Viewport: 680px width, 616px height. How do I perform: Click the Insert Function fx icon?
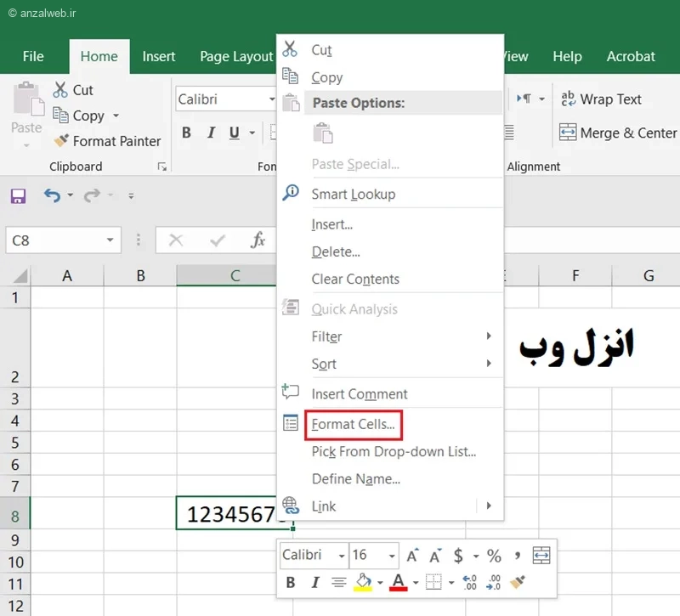(x=258, y=240)
